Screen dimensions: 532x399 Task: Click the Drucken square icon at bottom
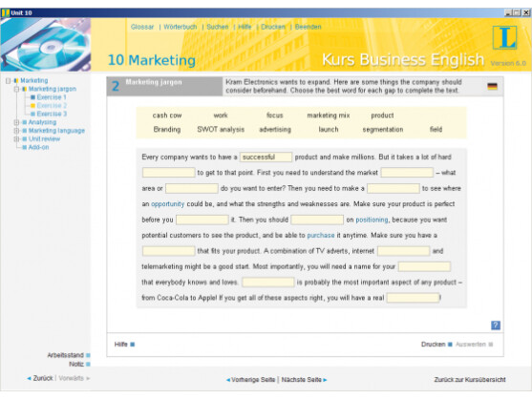pos(450,345)
